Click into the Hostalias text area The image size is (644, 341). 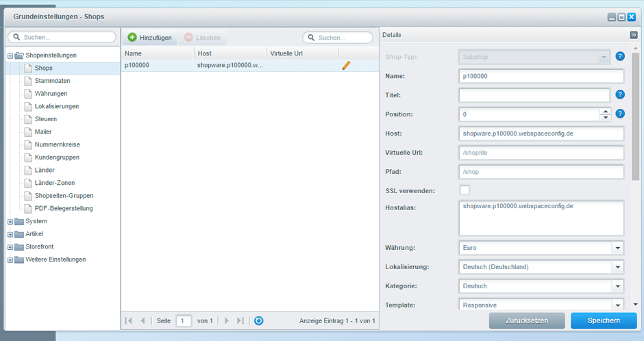(x=541, y=218)
